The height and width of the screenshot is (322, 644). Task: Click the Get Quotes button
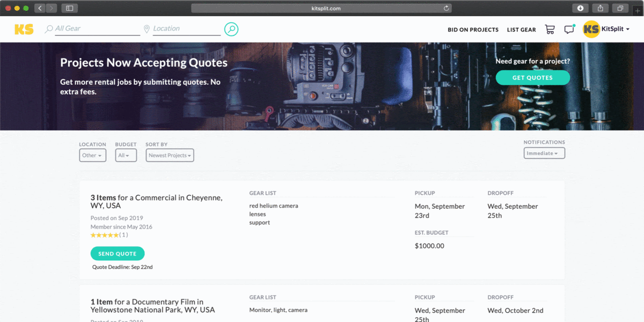(x=532, y=78)
